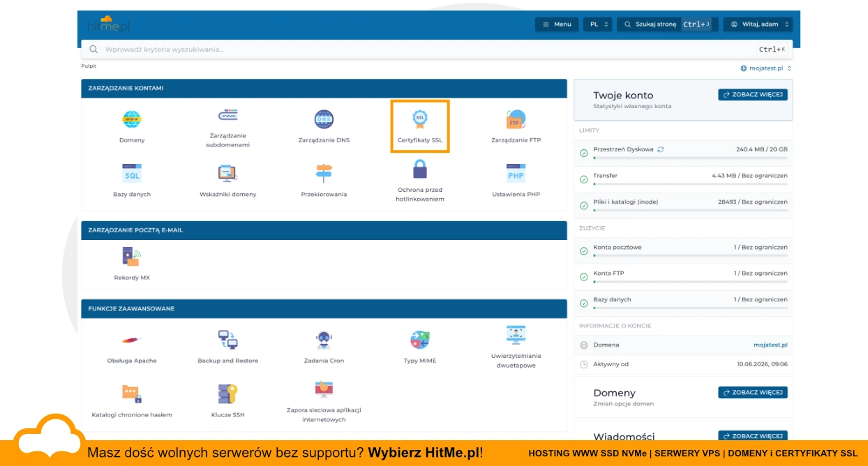Open Certyfikaty SSL icon

click(x=419, y=119)
